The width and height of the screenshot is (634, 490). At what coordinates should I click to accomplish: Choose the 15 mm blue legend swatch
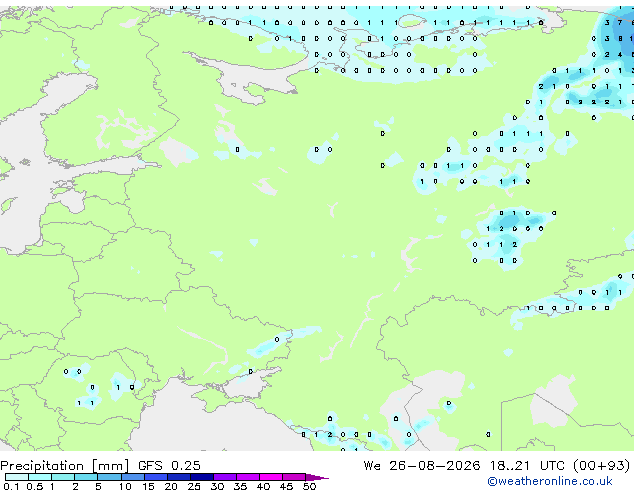(x=156, y=477)
